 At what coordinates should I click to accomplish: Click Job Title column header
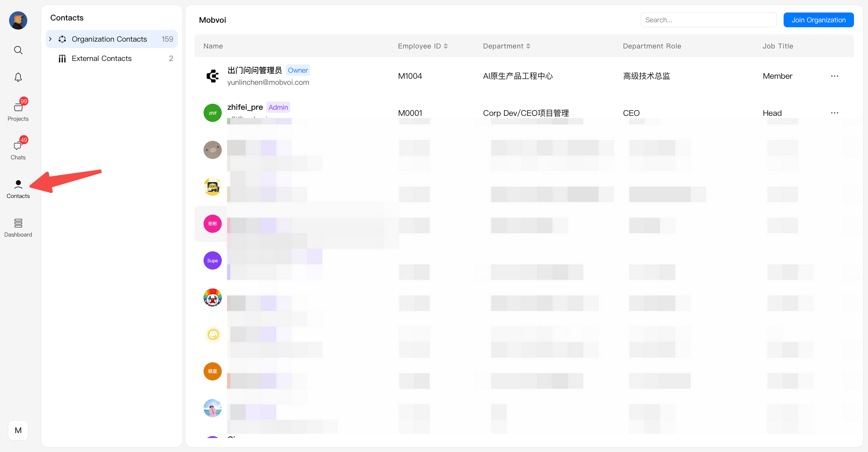coord(778,46)
